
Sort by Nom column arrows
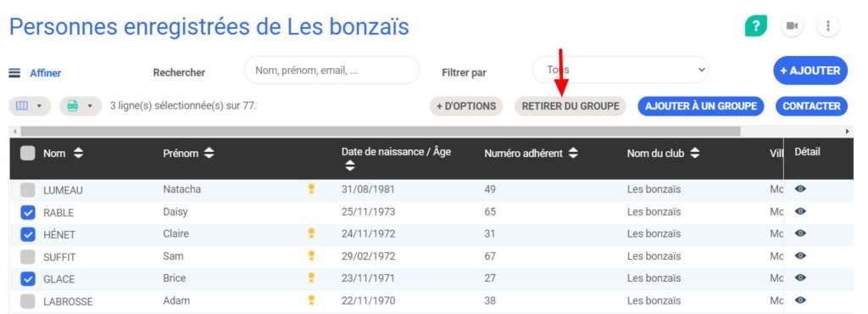(78, 154)
